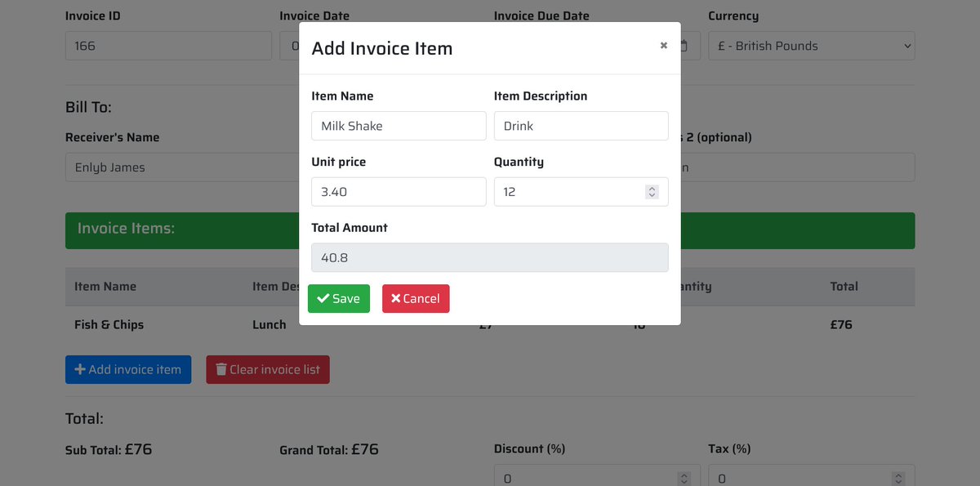Click the Item Name field containing Milk Shake
Image resolution: width=980 pixels, height=486 pixels.
pyautogui.click(x=399, y=126)
